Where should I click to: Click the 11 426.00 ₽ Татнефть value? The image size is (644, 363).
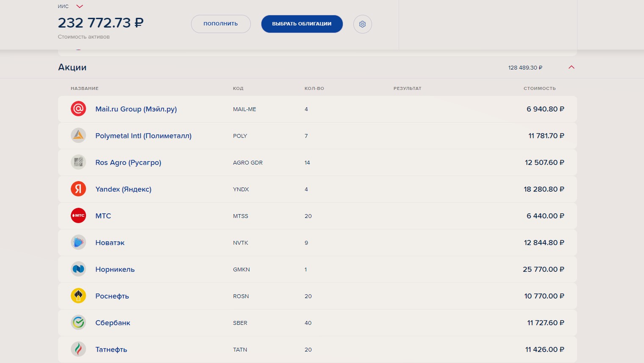(545, 349)
